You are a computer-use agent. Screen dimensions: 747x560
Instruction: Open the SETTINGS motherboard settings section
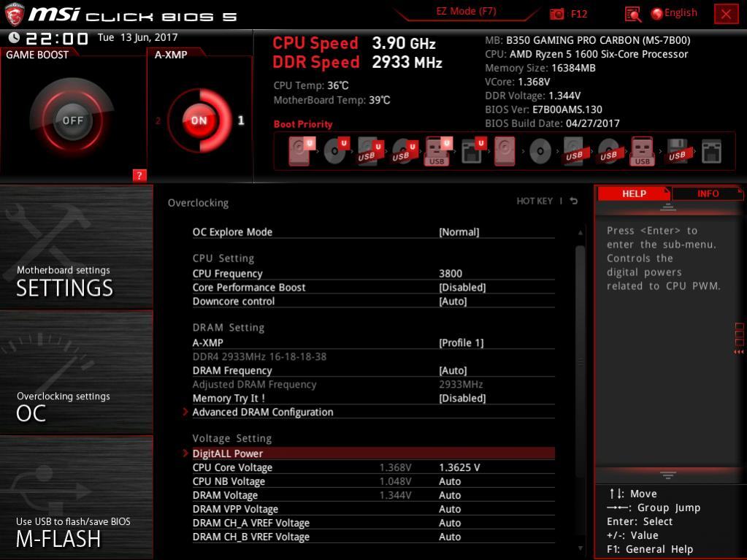click(76, 247)
